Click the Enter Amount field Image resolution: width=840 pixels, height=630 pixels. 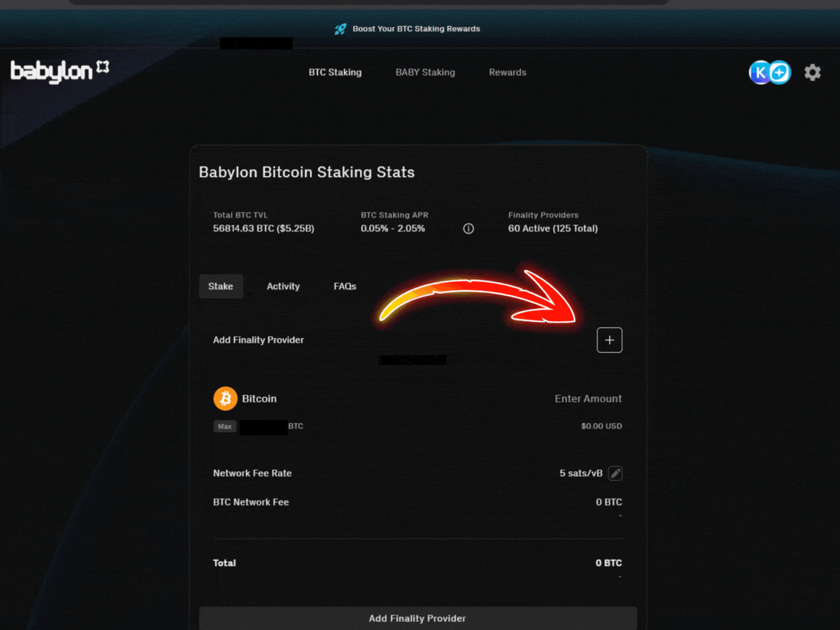(588, 399)
